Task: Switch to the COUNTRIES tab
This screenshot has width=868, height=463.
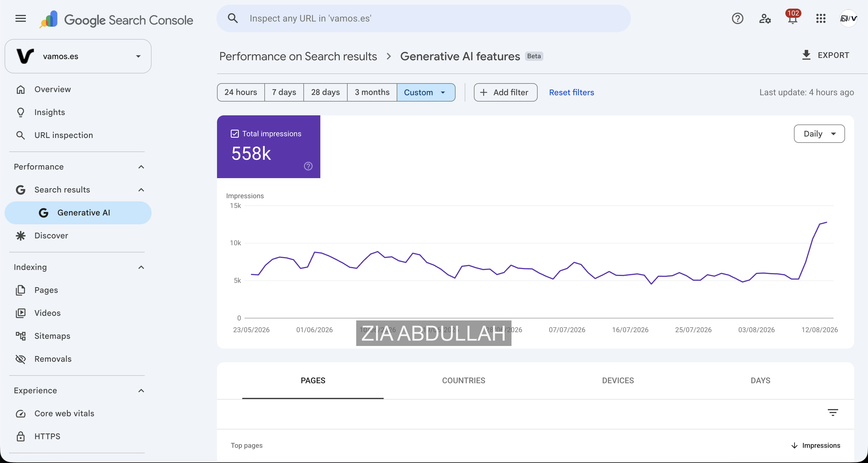Action: (x=463, y=380)
